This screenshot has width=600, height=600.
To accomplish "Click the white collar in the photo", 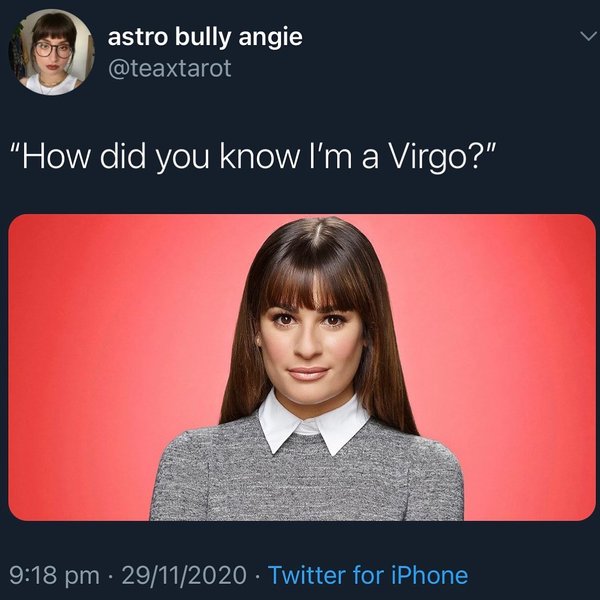I will click(x=313, y=423).
